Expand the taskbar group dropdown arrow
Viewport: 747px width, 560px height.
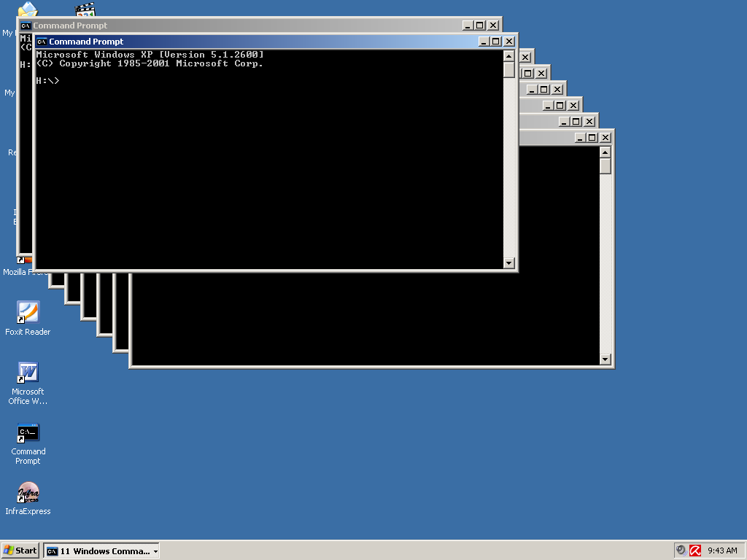click(155, 551)
